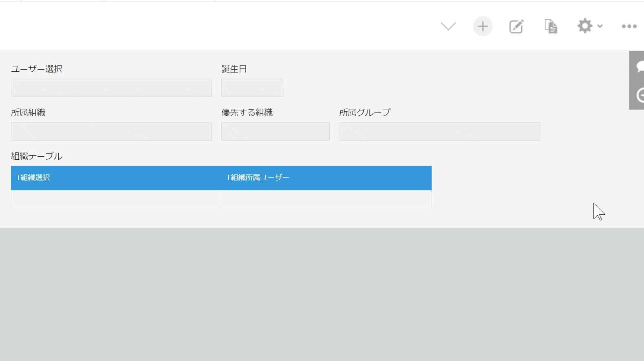
Task: Go to next record down chevron
Action: 448,26
